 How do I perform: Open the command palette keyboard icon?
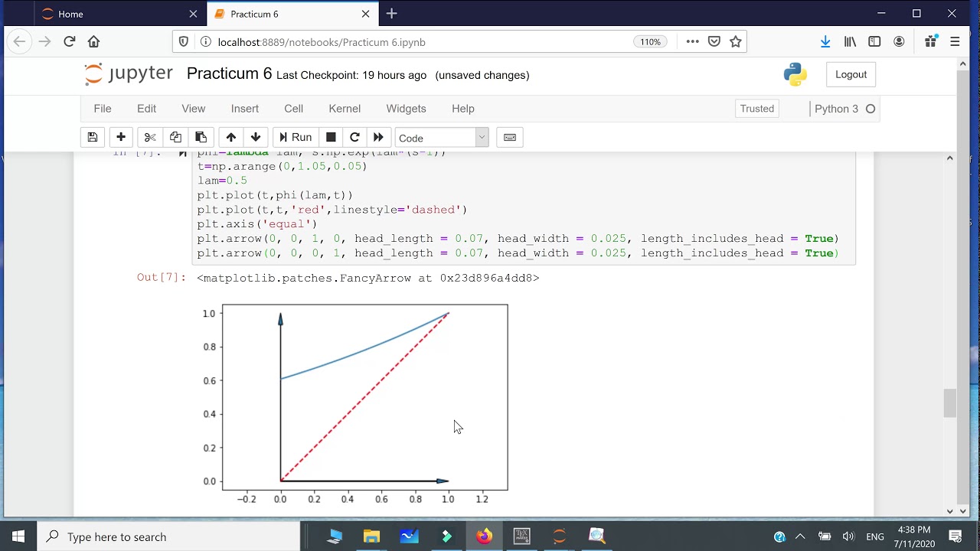coord(510,138)
